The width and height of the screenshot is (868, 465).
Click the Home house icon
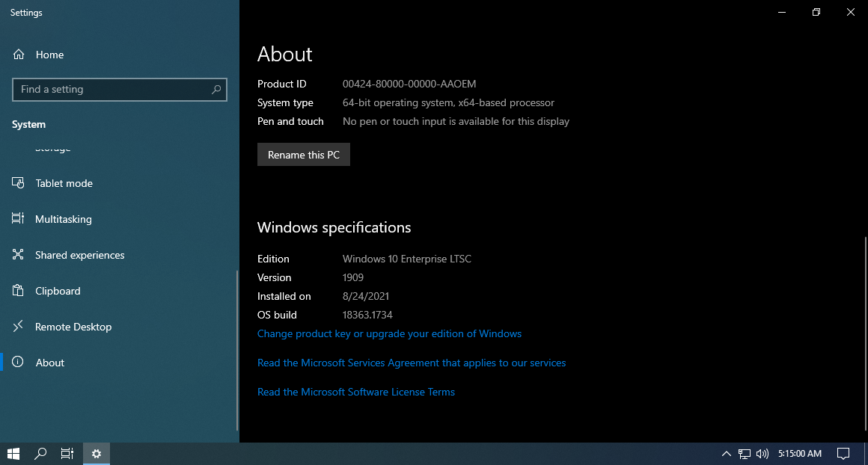click(19, 54)
